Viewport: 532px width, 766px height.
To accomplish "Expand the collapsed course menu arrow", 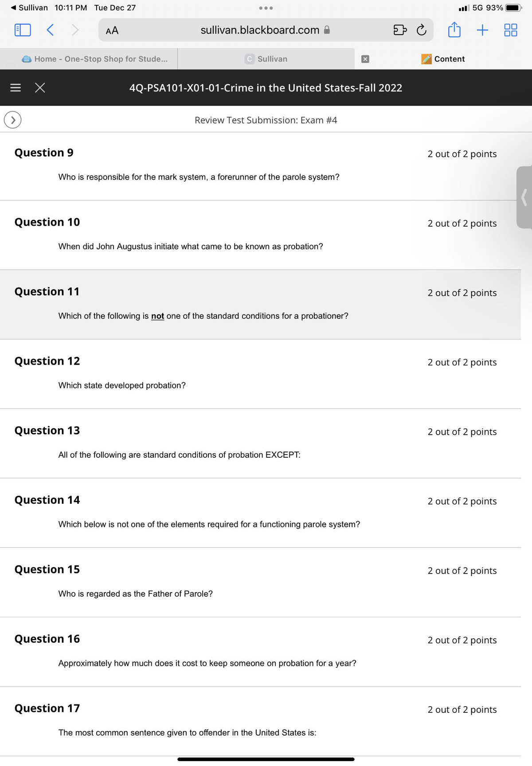I will pos(13,119).
